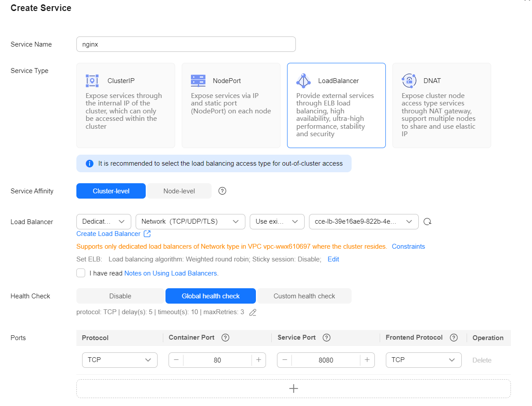
Task: Open the cce-lb load balancer selection dropdown
Action: [x=364, y=221]
